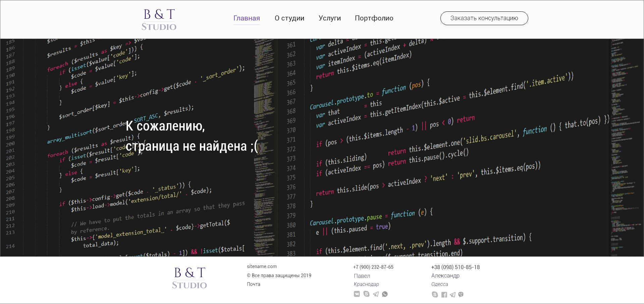Open Pavel's Telegram icon
The width and height of the screenshot is (644, 304).
[x=375, y=294]
